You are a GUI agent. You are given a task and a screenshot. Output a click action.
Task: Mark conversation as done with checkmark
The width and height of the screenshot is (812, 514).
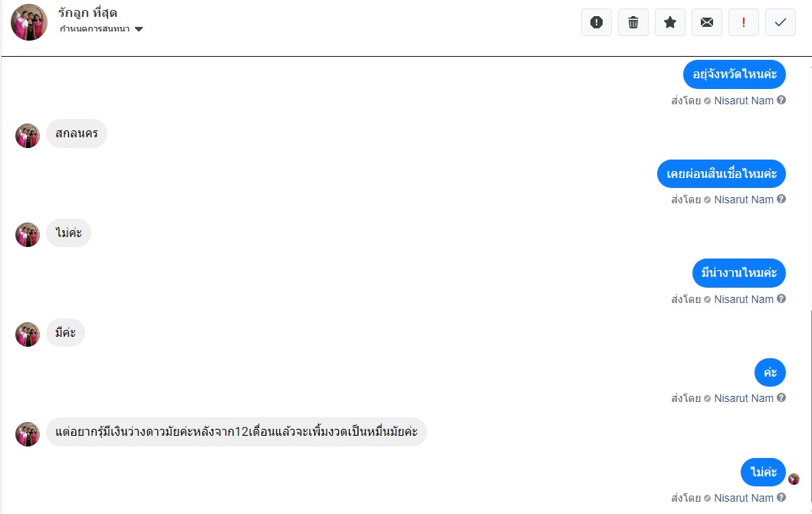point(781,22)
